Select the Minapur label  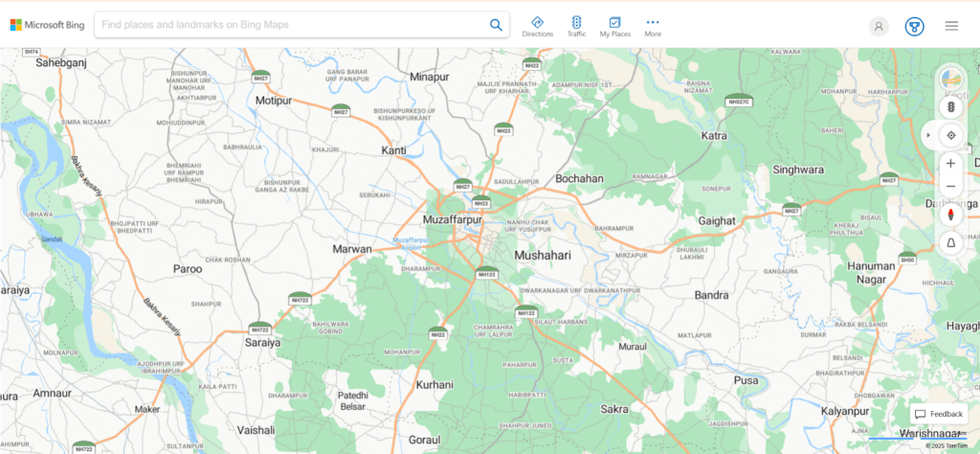click(430, 77)
